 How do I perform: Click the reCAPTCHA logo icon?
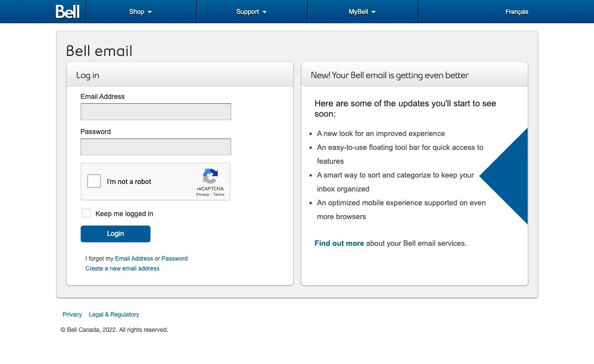(210, 177)
